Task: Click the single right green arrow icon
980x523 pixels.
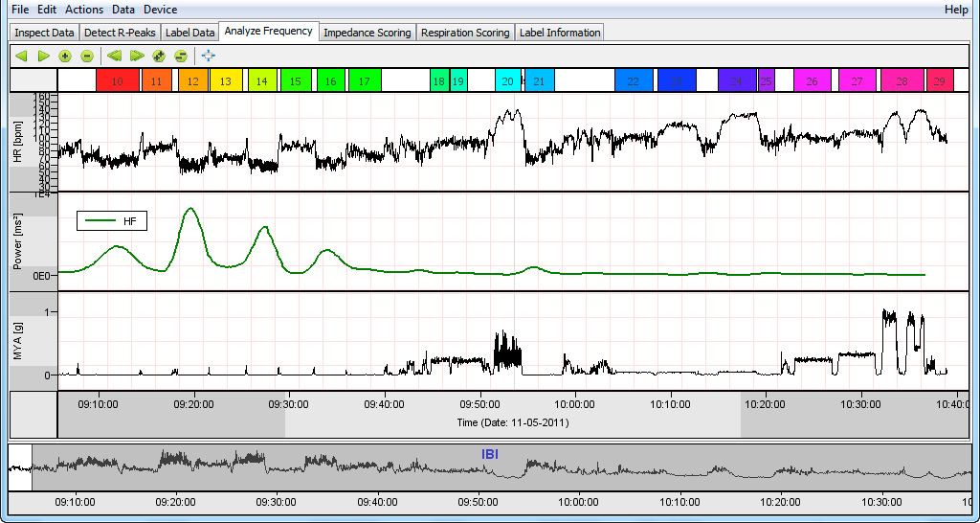Action: point(43,57)
